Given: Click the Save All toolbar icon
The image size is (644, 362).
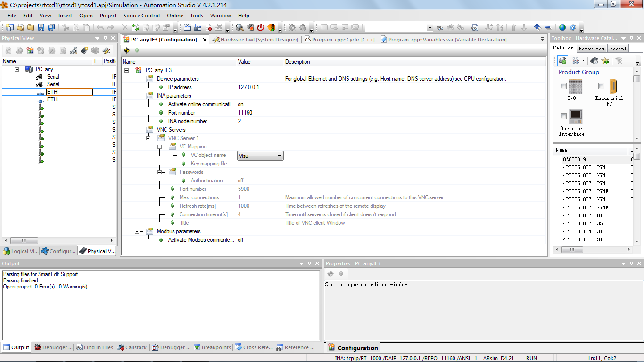Looking at the screenshot, I should (x=51, y=27).
